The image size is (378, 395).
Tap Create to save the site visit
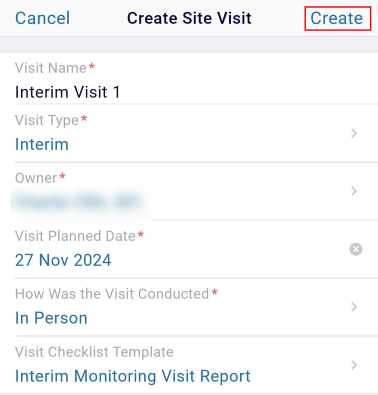pyautogui.click(x=337, y=18)
